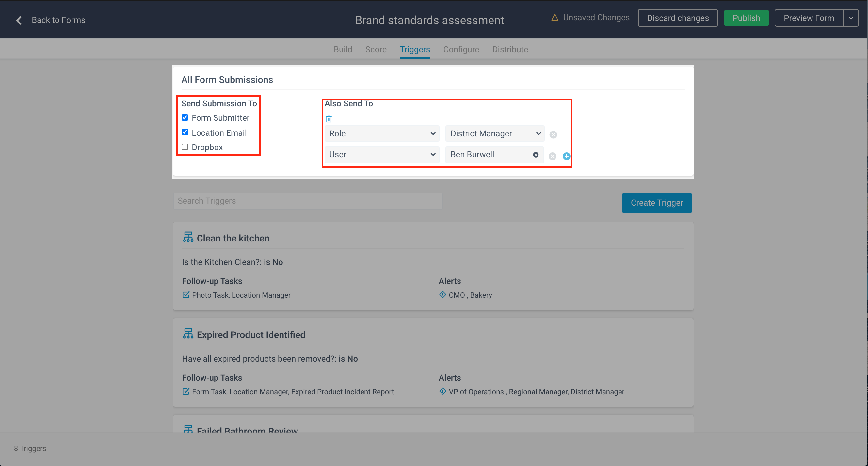Open the Configure tab
Screen dimensions: 868x466
(x=461, y=50)
